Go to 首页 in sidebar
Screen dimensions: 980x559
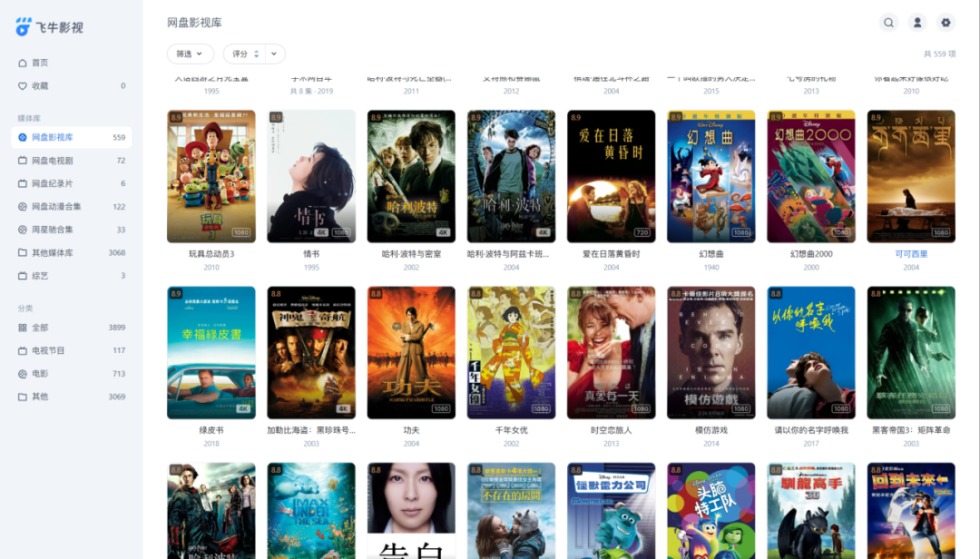click(72, 63)
